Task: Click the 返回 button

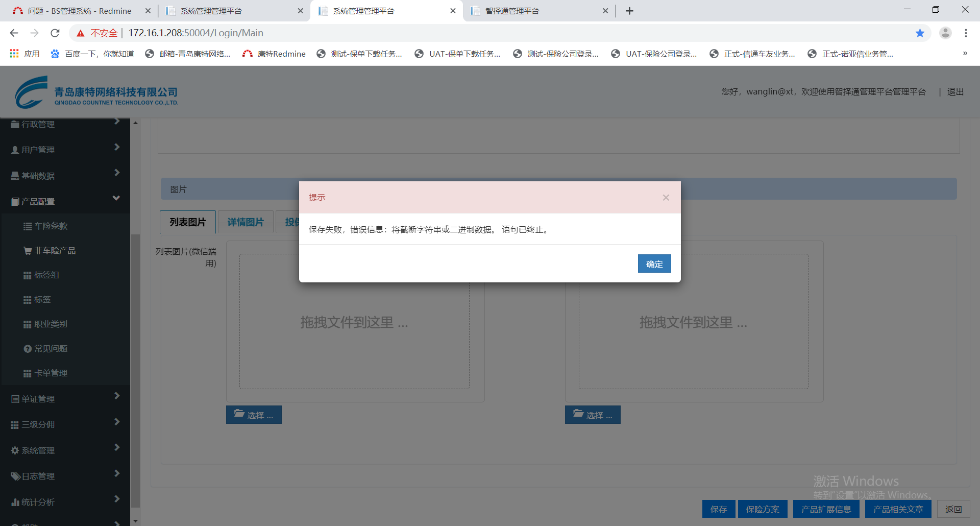Action: (953, 509)
